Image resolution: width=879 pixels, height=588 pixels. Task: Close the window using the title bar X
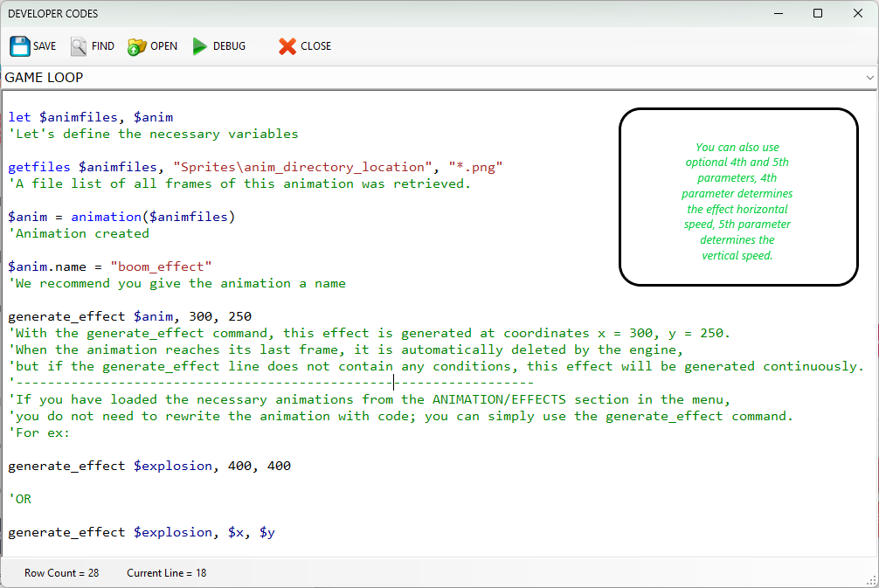858,13
